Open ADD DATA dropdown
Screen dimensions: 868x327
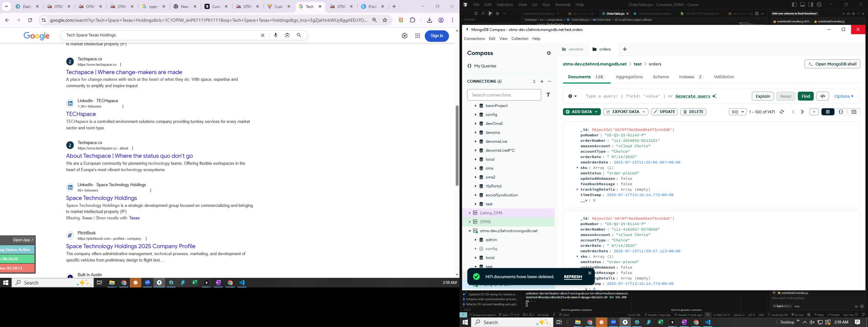(x=581, y=112)
